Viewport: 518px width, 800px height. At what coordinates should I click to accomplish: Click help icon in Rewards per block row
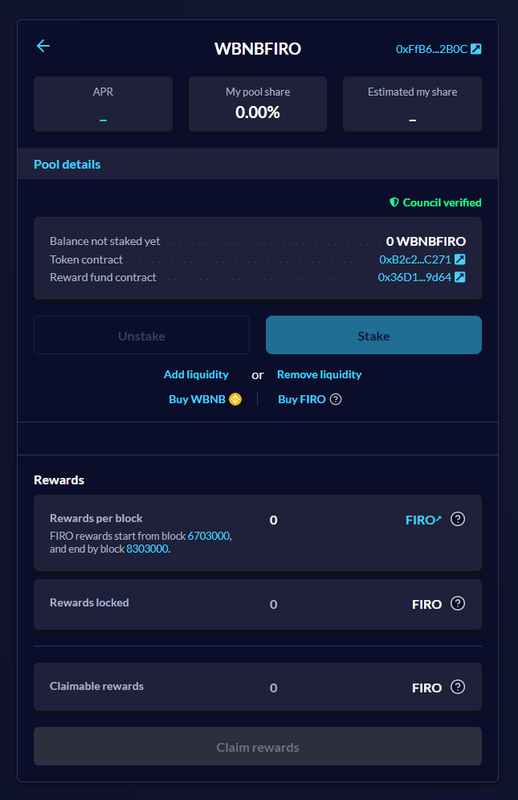458,519
